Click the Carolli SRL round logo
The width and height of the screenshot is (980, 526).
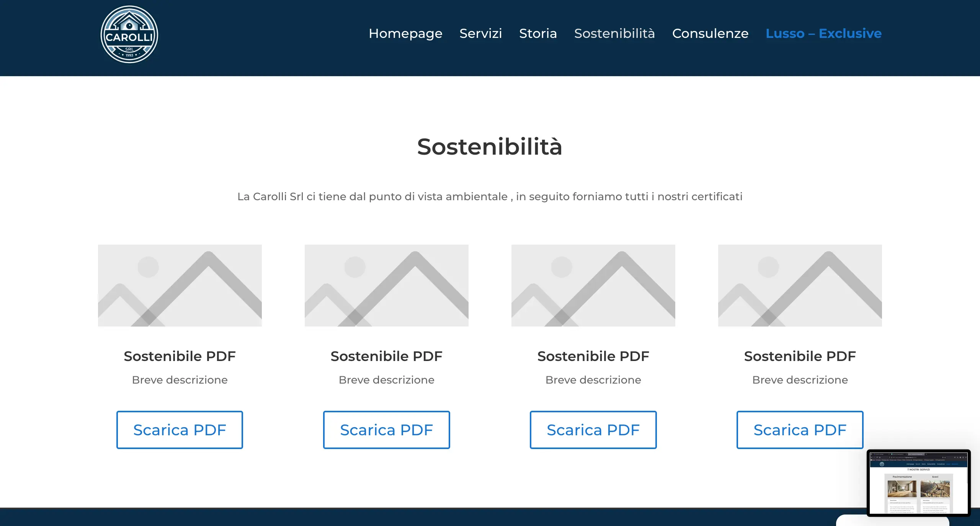pos(129,34)
